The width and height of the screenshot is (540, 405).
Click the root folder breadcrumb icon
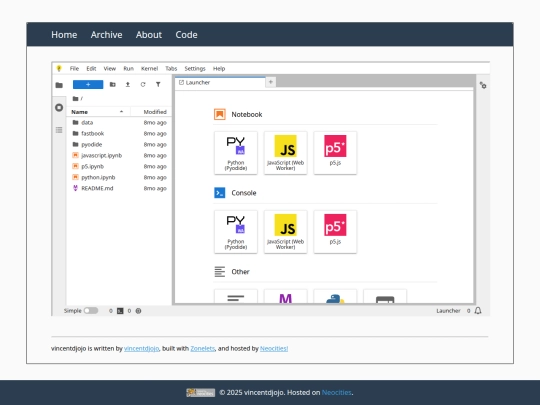[75, 98]
